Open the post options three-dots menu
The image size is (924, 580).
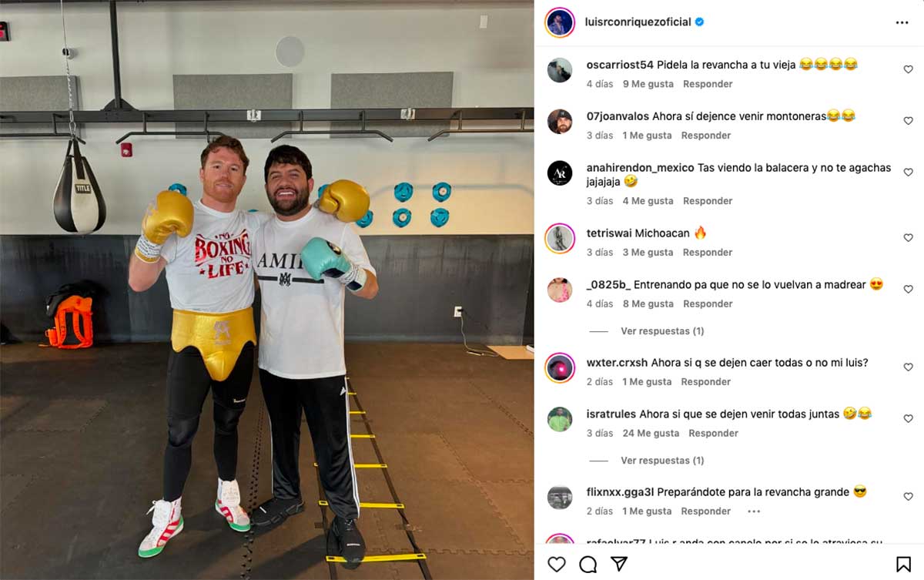(902, 23)
